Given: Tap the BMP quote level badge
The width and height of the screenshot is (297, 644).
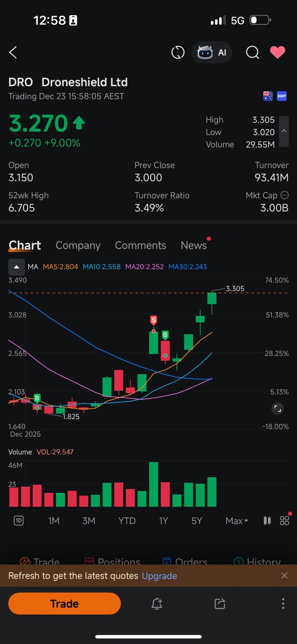Looking at the screenshot, I should pos(281,96).
